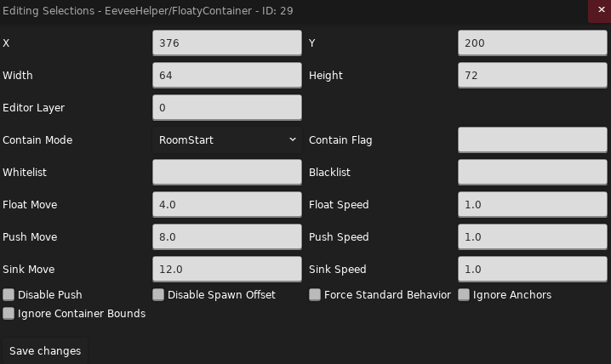Click the empty Contain Flag field
Image resolution: width=611 pixels, height=364 pixels.
coord(533,139)
